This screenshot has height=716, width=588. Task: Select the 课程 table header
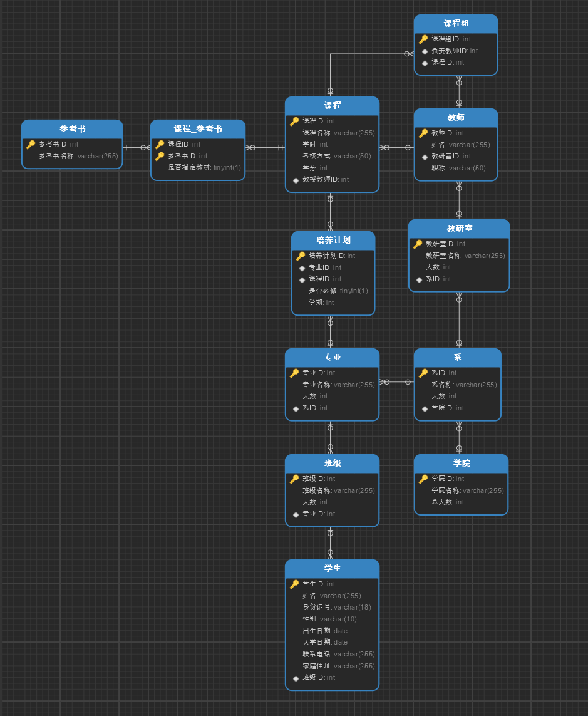pos(333,106)
